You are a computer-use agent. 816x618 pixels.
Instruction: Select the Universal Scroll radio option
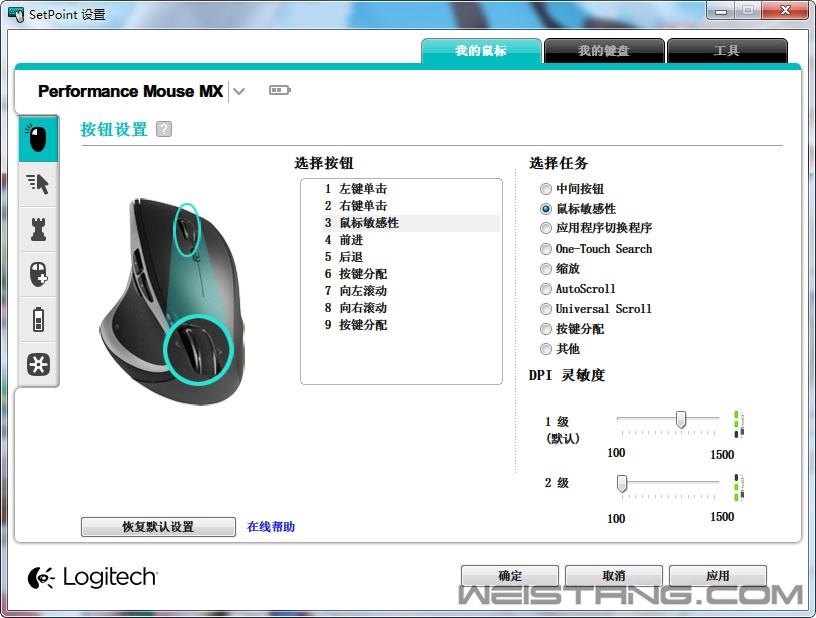(x=545, y=309)
